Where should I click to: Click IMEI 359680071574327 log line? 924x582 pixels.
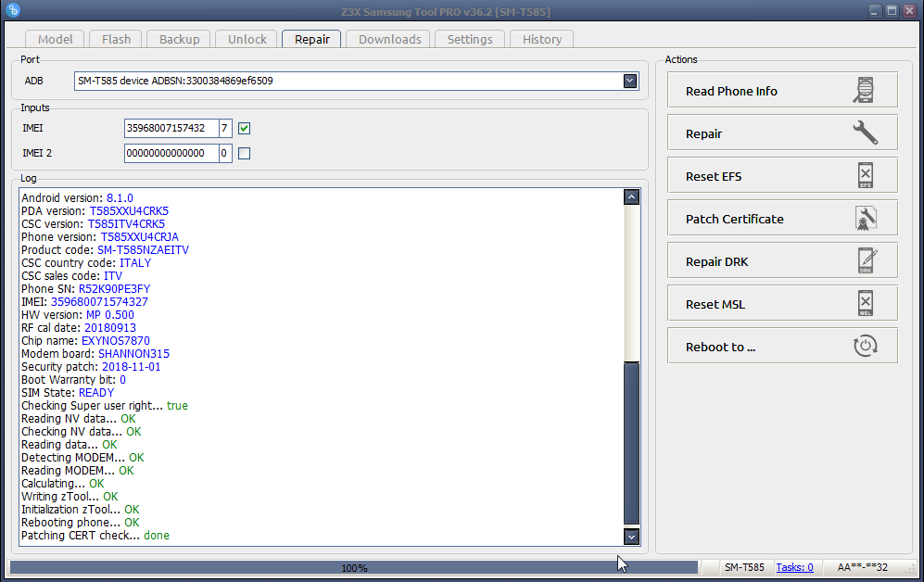85,301
